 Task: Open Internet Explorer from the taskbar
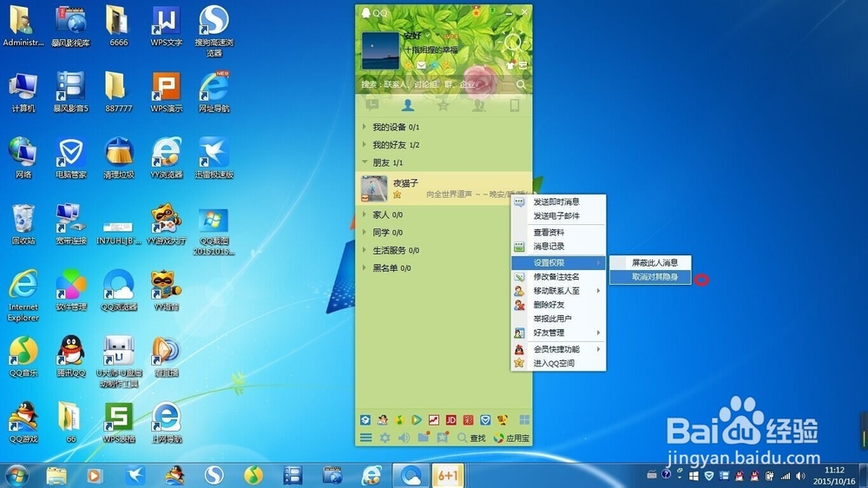click(x=372, y=475)
